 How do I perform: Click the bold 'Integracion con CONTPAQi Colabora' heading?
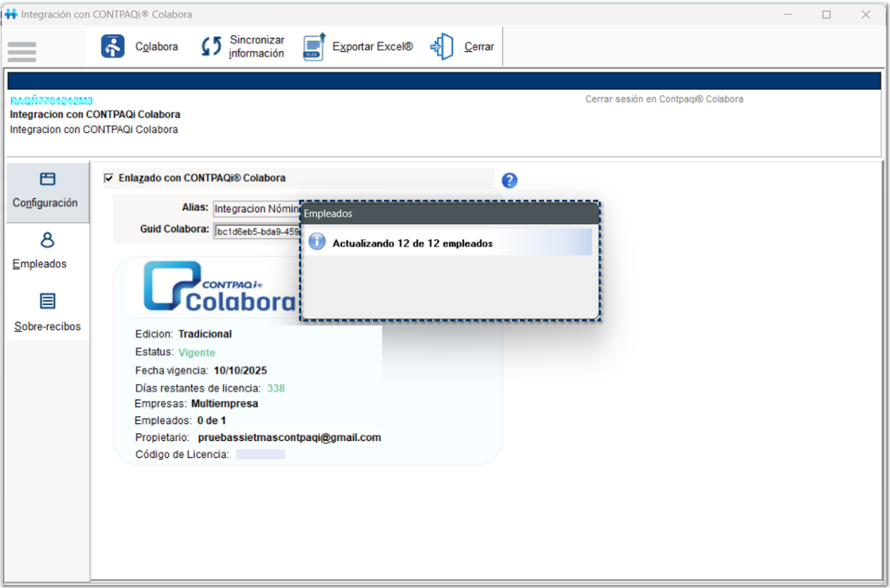pos(95,114)
